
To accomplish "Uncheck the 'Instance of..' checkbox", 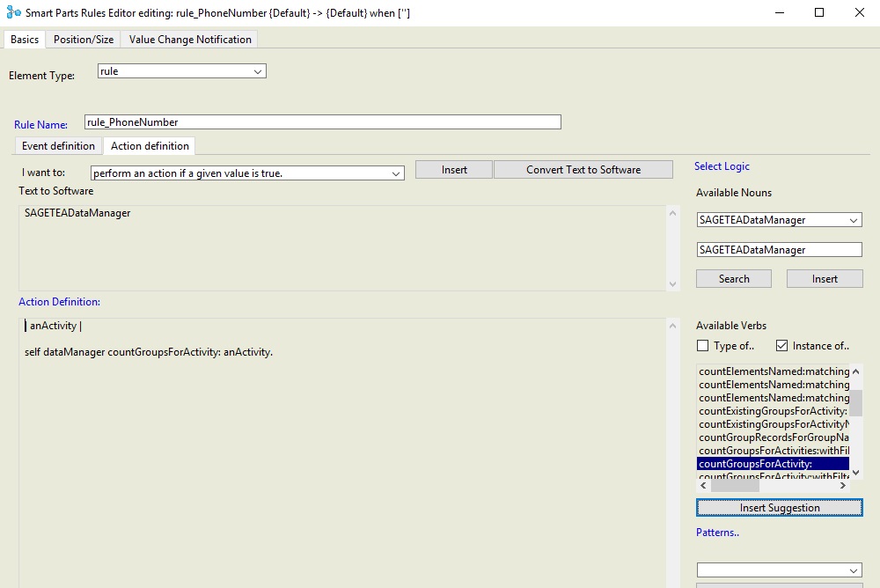I will click(781, 345).
